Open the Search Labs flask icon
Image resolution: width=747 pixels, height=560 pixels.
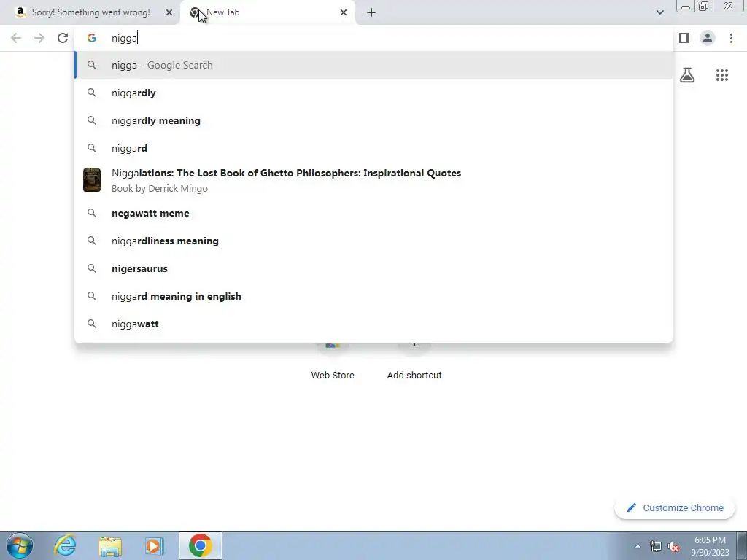(687, 75)
